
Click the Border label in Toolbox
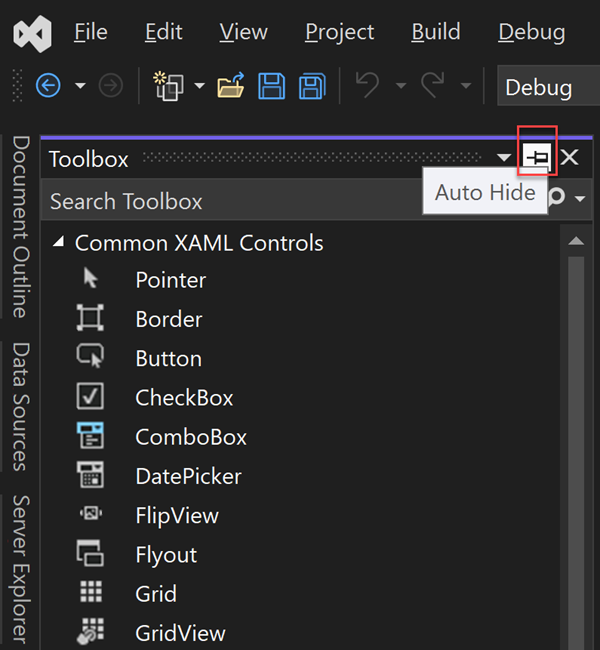tap(169, 320)
